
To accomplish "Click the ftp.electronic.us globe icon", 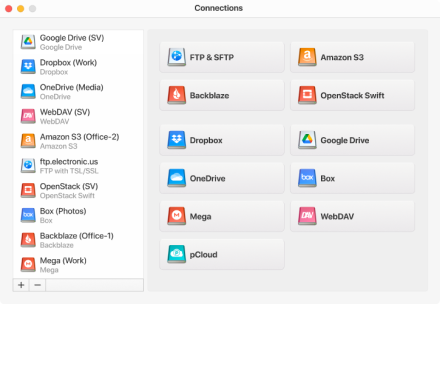I will [x=28, y=166].
